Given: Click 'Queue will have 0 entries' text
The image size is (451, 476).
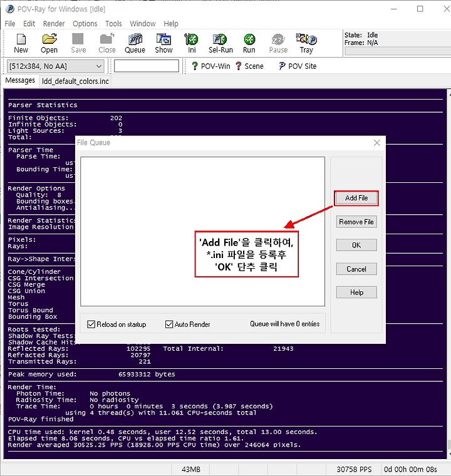Looking at the screenshot, I should click(284, 324).
